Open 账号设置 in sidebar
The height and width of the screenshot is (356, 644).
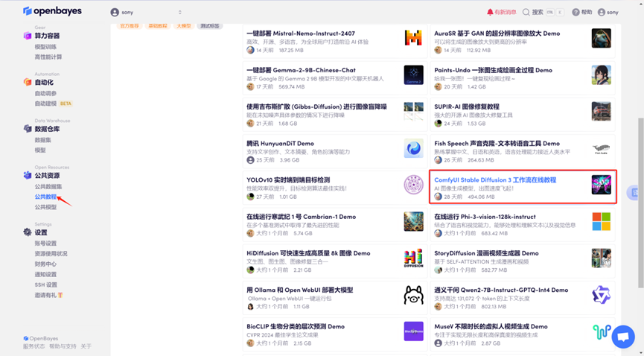[45, 244]
